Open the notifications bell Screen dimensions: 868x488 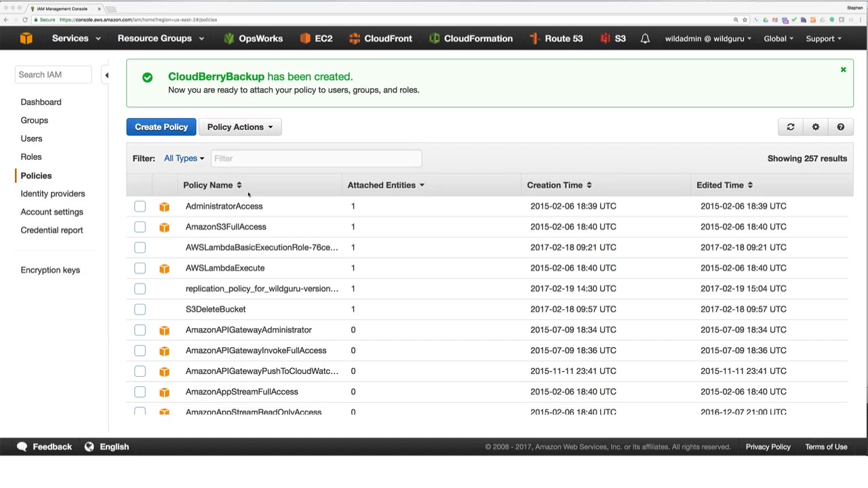[645, 39]
